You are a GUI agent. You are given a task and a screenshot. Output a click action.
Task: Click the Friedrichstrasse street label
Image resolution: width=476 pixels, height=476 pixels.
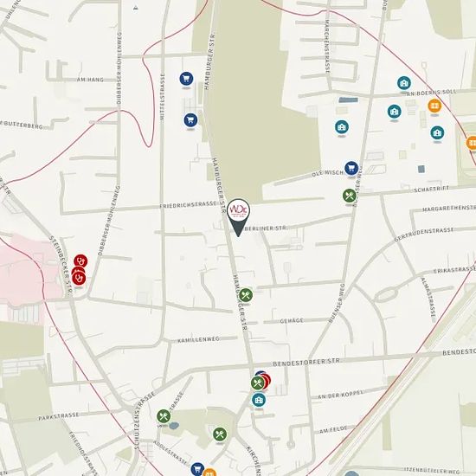coord(189,205)
